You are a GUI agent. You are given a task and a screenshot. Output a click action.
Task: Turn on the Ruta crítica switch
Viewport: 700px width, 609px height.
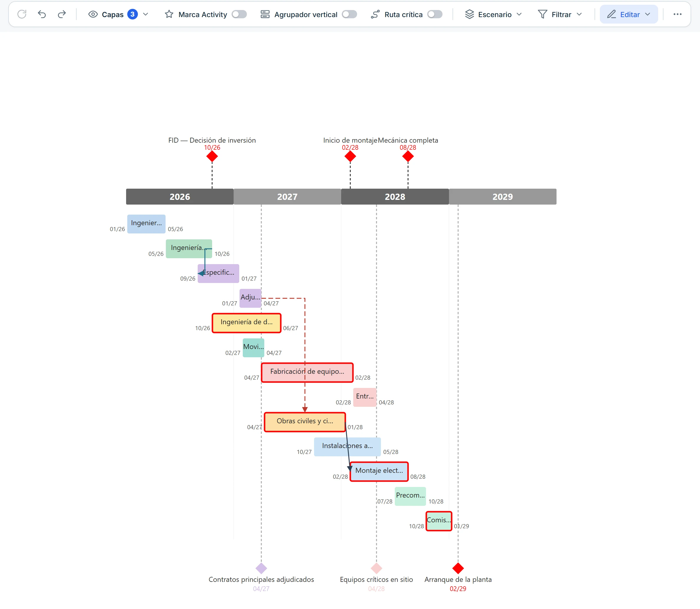(435, 14)
